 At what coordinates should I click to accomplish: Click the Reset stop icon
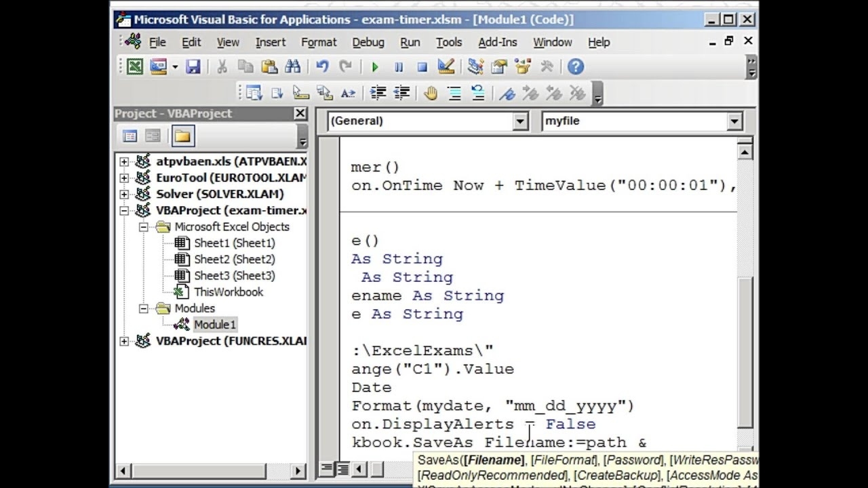pyautogui.click(x=422, y=66)
